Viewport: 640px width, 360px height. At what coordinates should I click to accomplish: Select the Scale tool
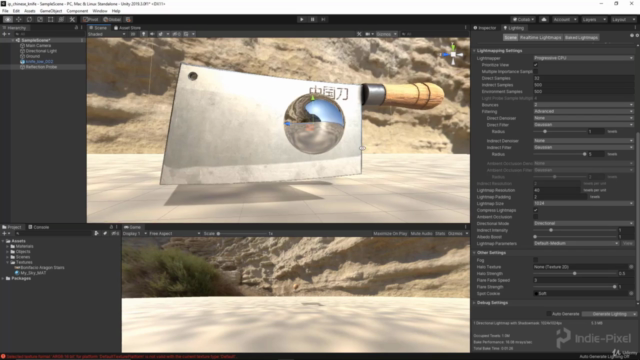coord(40,19)
